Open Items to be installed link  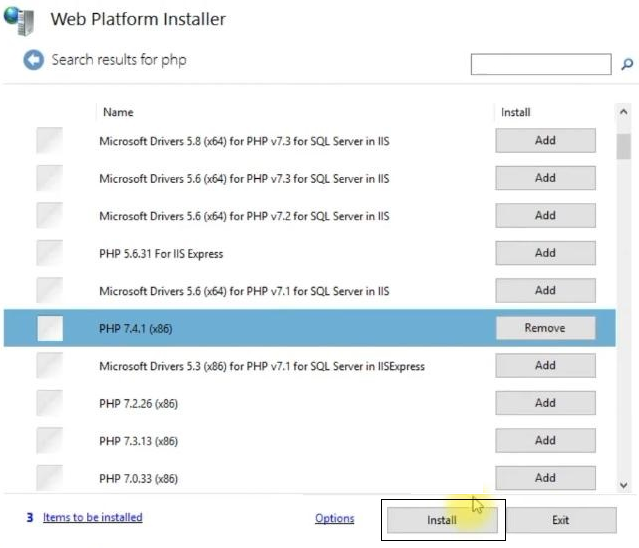coord(93,517)
